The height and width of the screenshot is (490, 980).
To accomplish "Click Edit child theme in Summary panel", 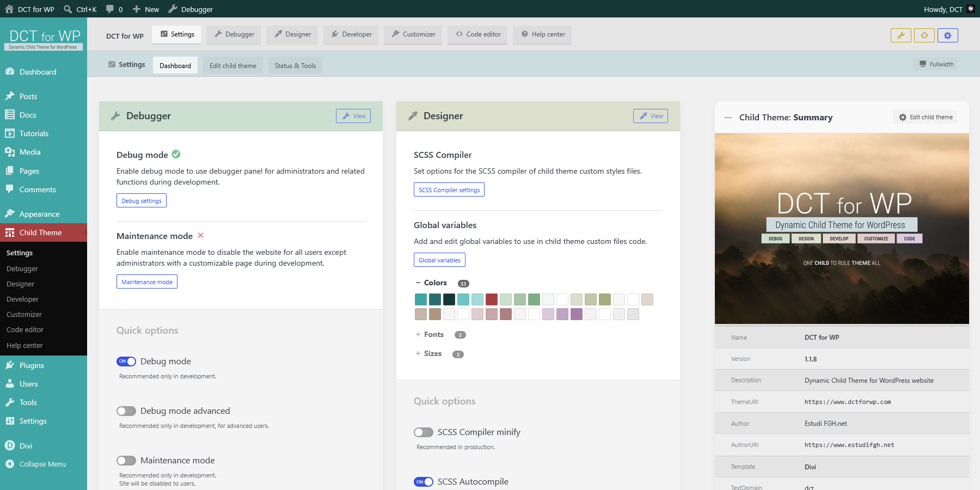I will (x=926, y=117).
